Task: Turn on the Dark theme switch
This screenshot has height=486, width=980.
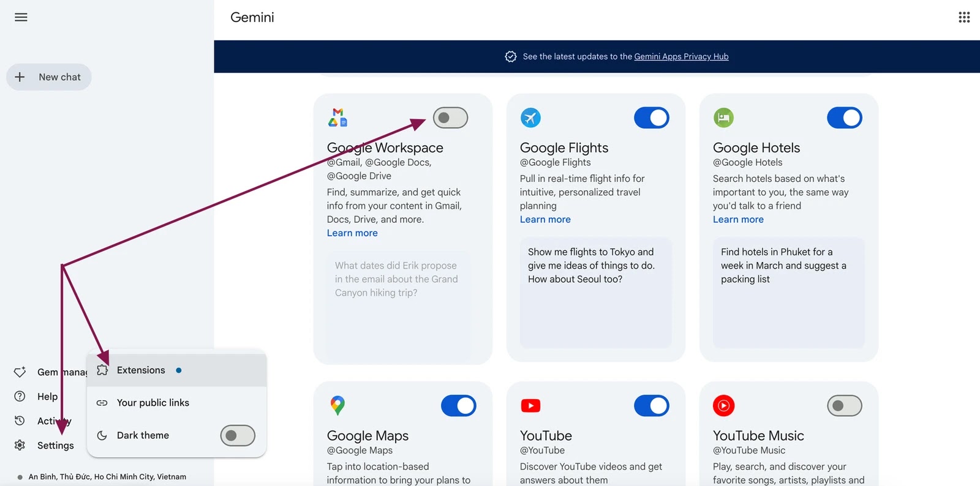Action: [238, 435]
